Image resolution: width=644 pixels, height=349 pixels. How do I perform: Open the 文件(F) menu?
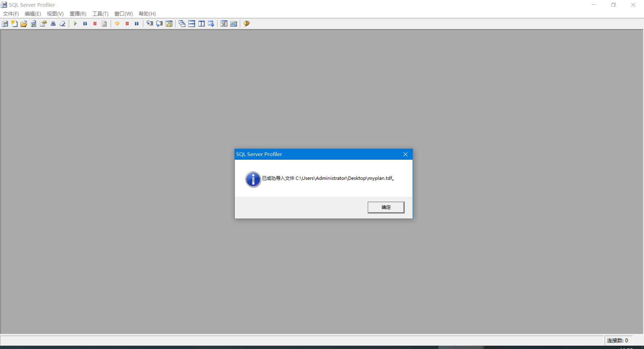[x=11, y=14]
